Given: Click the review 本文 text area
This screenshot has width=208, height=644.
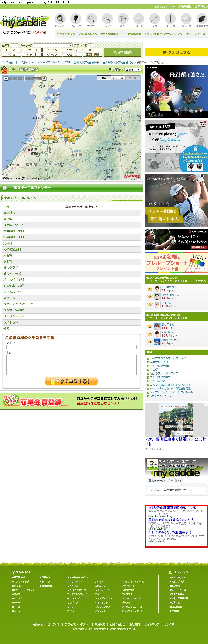Looking at the screenshot, I should pos(71,365).
